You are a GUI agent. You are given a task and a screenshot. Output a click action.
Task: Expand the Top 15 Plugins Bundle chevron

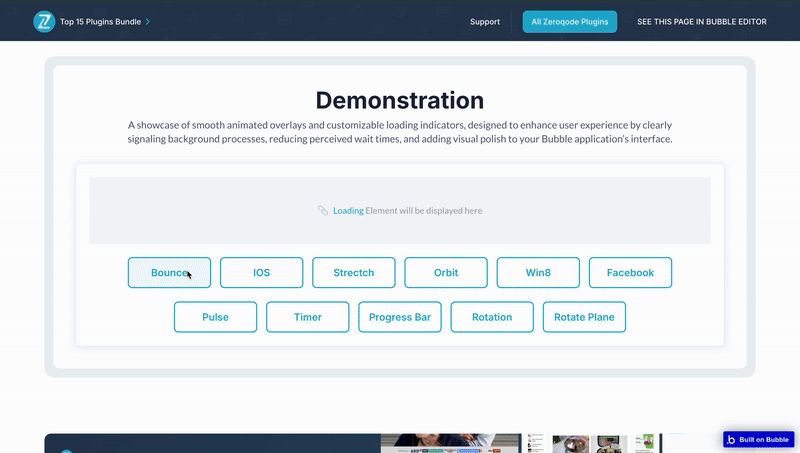(148, 21)
